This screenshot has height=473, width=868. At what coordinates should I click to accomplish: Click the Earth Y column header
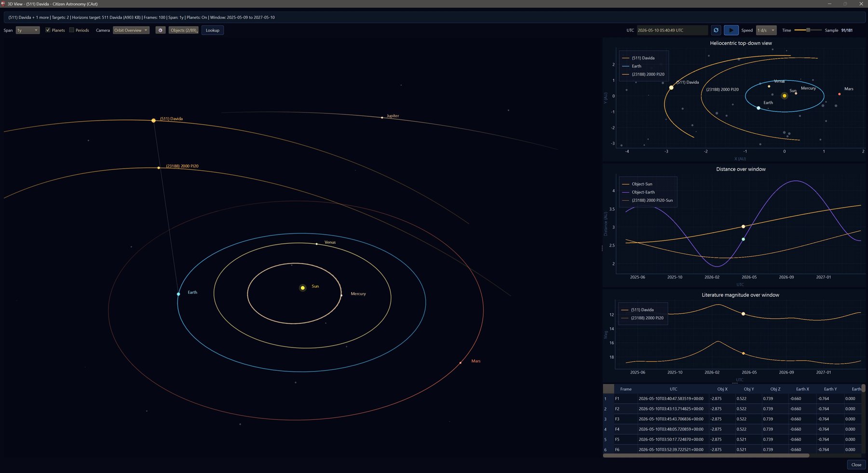click(830, 389)
